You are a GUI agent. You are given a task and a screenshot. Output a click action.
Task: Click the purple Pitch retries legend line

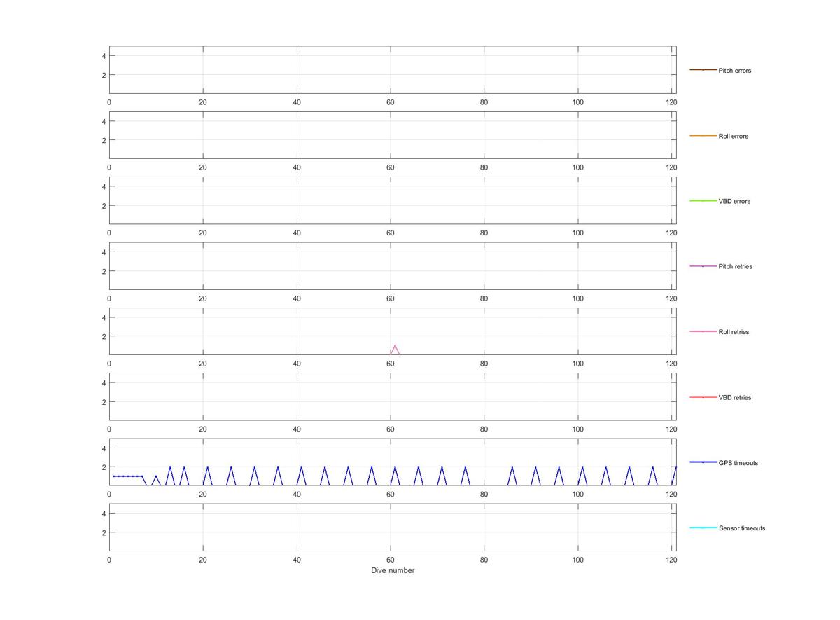pyautogui.click(x=703, y=266)
